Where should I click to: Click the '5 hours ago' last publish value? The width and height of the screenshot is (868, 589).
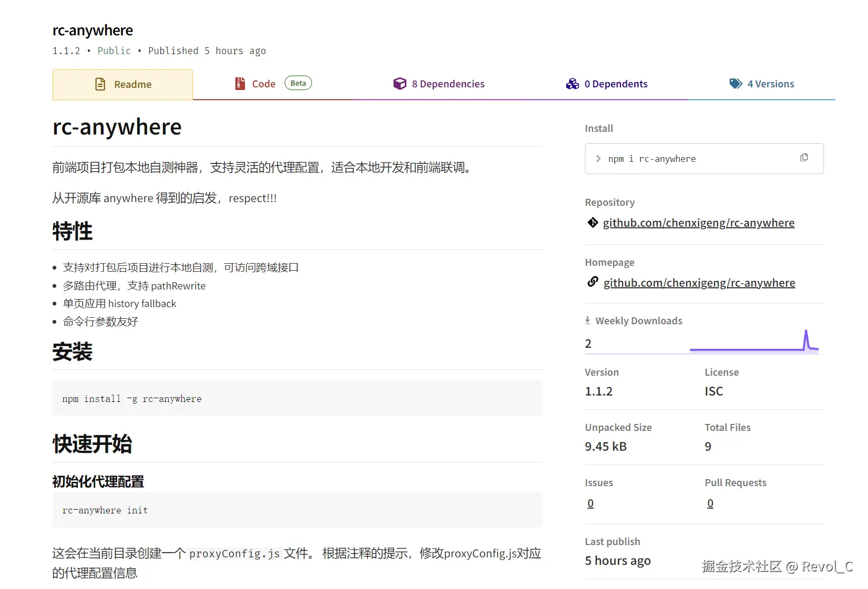point(618,561)
